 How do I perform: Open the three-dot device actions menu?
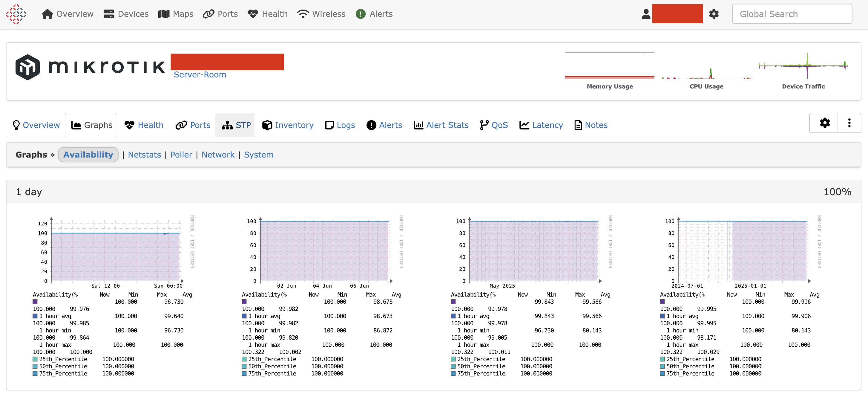[849, 123]
